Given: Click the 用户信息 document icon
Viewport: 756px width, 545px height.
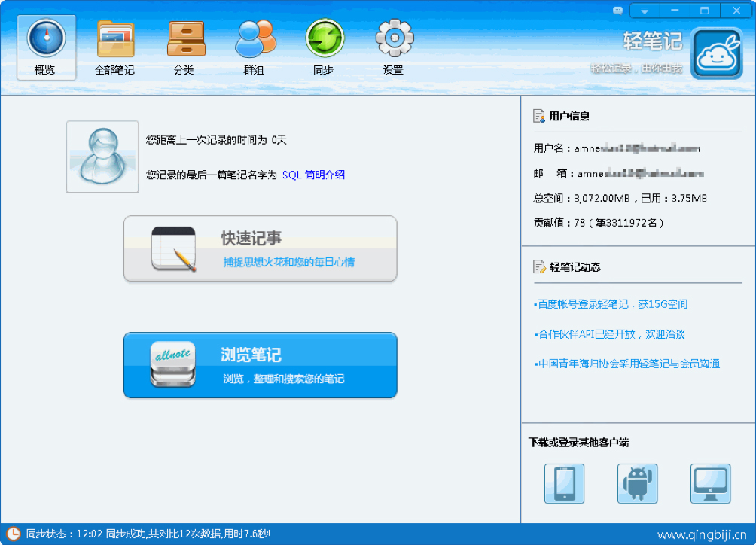Looking at the screenshot, I should (x=539, y=116).
